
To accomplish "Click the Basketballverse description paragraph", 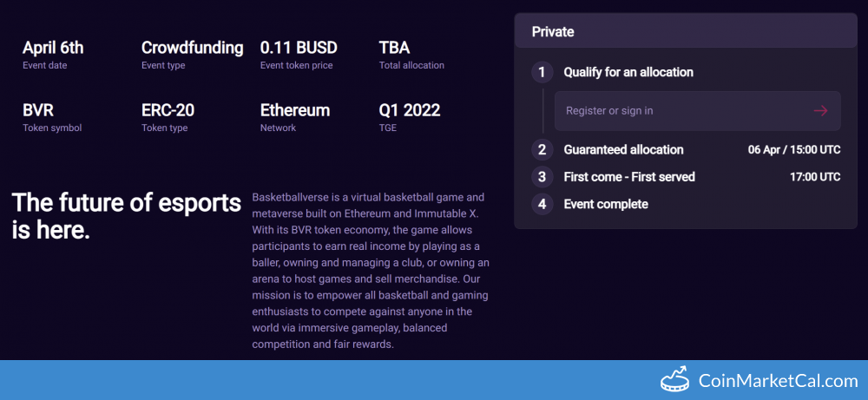I will [x=372, y=271].
